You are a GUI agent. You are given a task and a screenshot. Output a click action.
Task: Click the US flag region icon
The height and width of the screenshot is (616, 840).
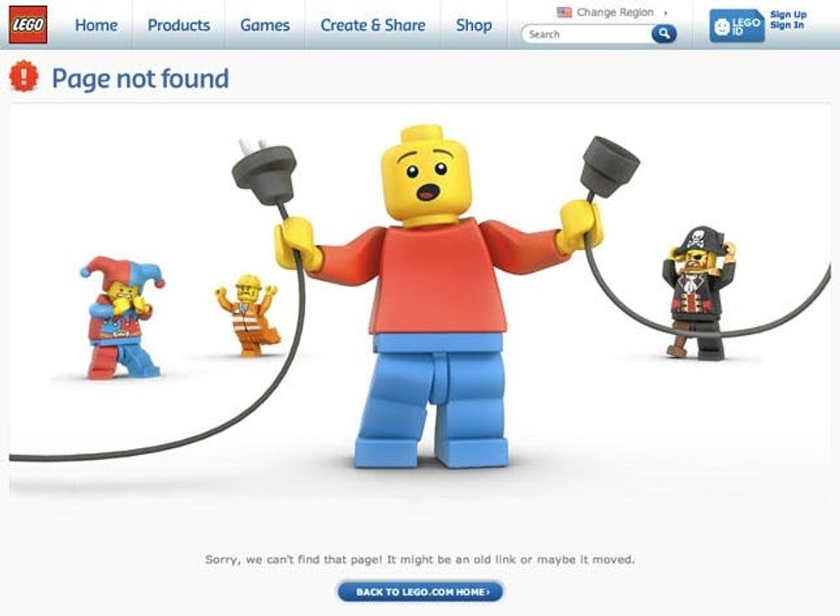click(x=564, y=12)
